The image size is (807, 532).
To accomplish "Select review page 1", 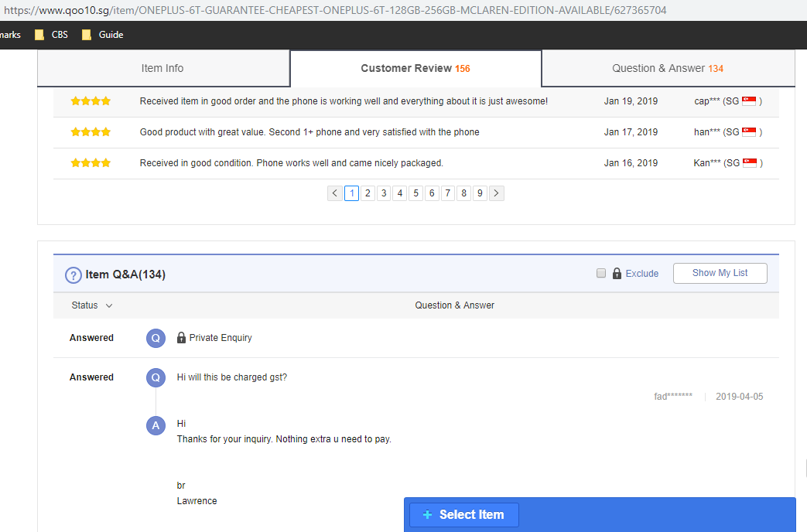I will tap(351, 193).
